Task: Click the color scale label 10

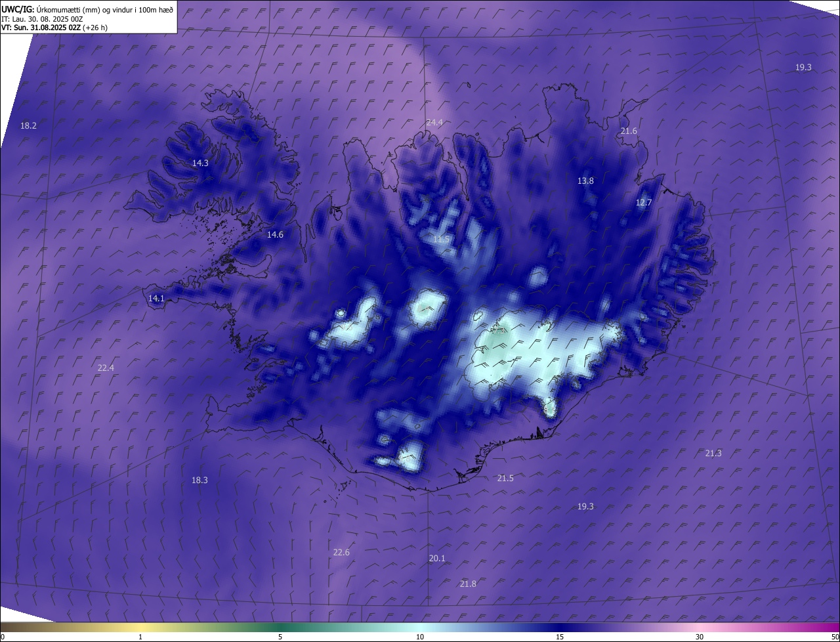Action: (x=420, y=637)
